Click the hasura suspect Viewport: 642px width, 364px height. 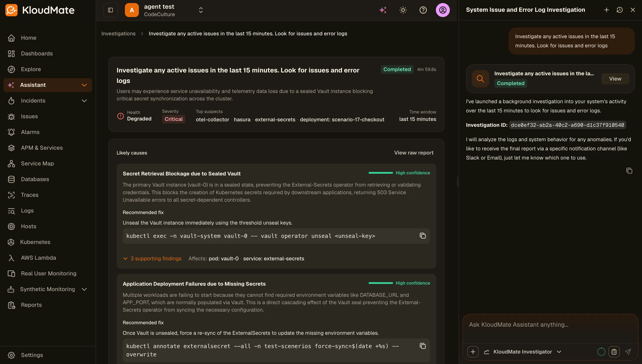coord(242,120)
